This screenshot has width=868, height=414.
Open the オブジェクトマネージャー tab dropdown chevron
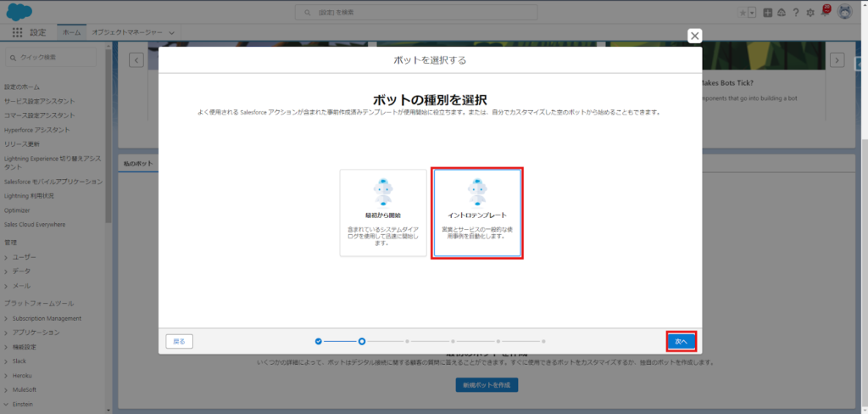pos(171,33)
